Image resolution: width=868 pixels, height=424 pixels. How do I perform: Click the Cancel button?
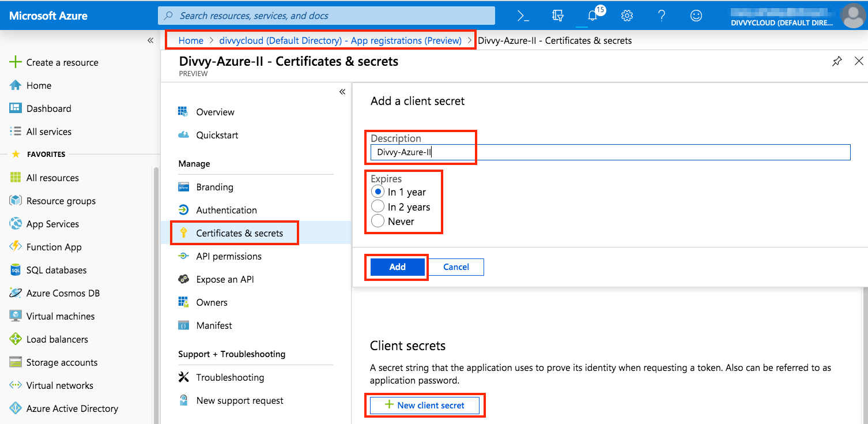pyautogui.click(x=456, y=267)
